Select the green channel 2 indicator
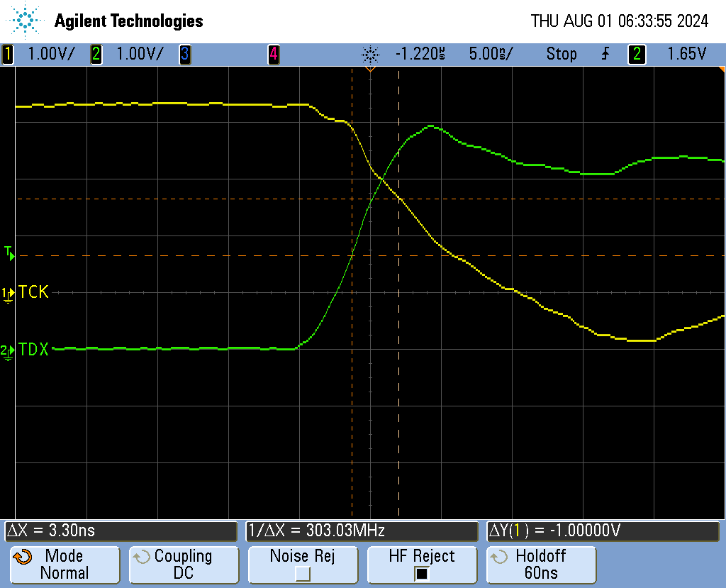This screenshot has height=588, width=726. [96, 54]
